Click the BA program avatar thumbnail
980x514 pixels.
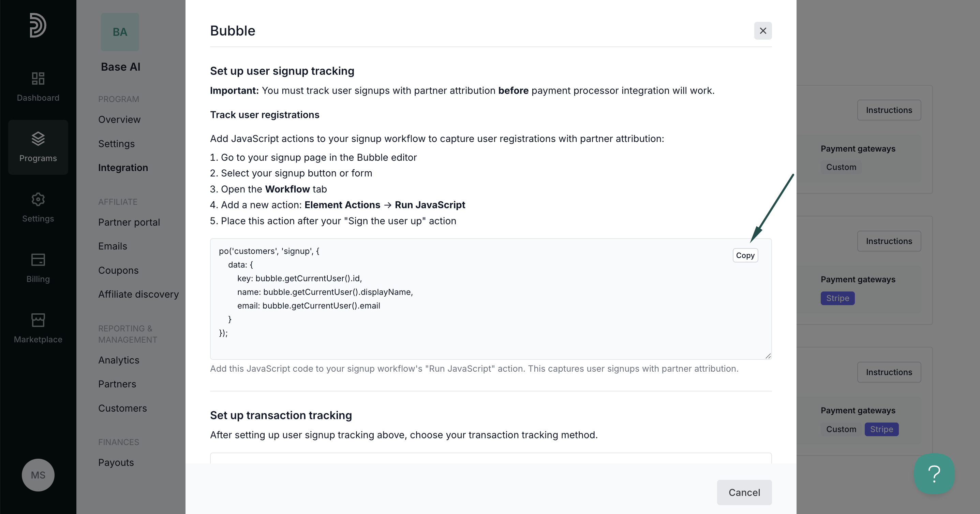coord(120,32)
